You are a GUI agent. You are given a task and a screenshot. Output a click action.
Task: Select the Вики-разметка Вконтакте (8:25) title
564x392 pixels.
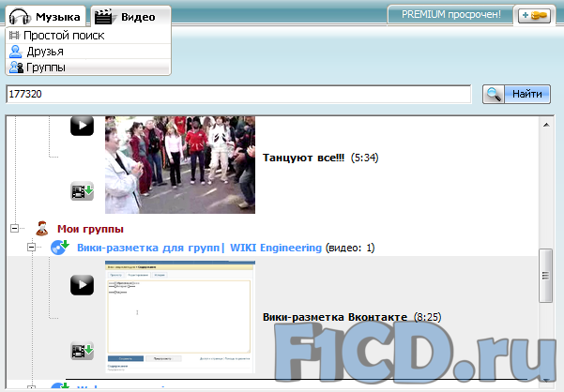[x=352, y=317]
